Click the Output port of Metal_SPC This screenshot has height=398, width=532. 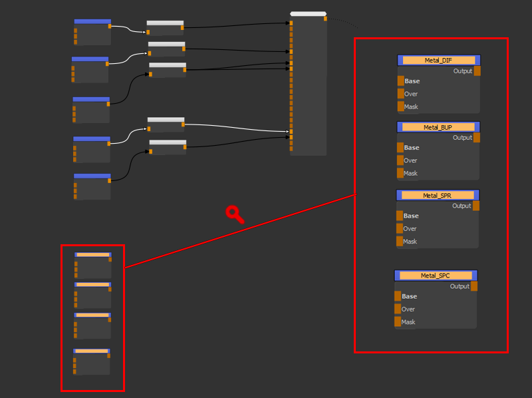[474, 286]
